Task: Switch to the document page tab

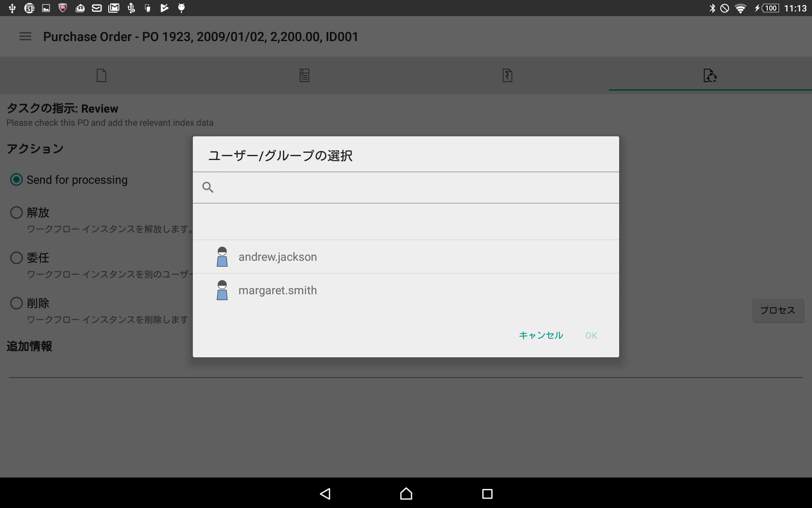Action: [101, 75]
